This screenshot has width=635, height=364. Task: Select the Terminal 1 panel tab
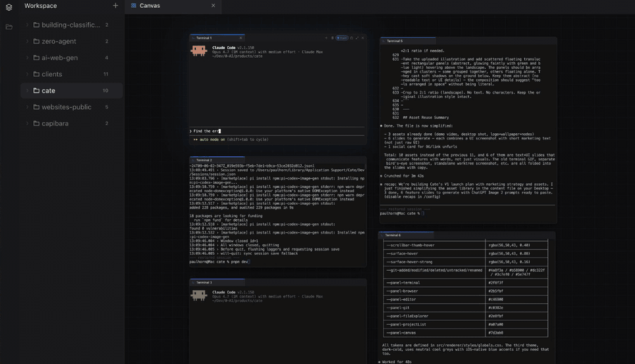pyautogui.click(x=216, y=38)
